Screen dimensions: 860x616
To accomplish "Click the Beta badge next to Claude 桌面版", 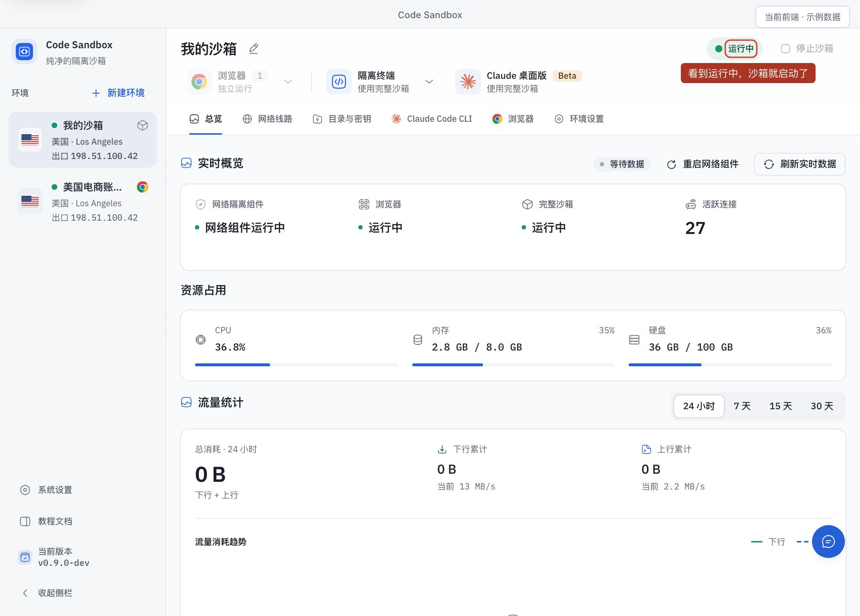I will 567,76.
